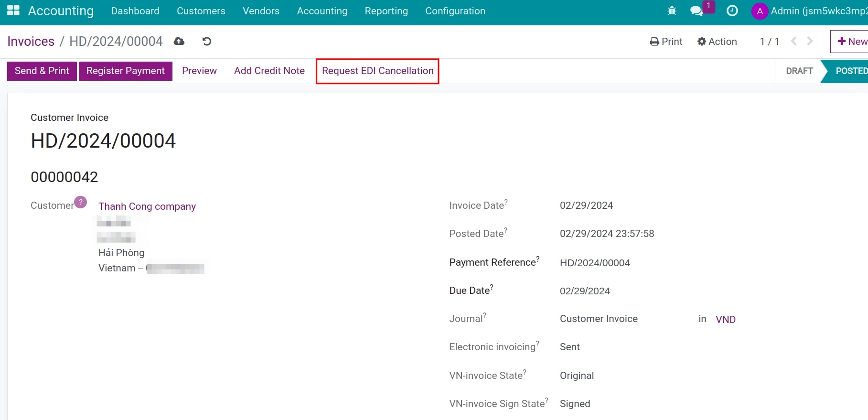Click Send & Print button
This screenshot has width=868, height=420.
point(42,71)
